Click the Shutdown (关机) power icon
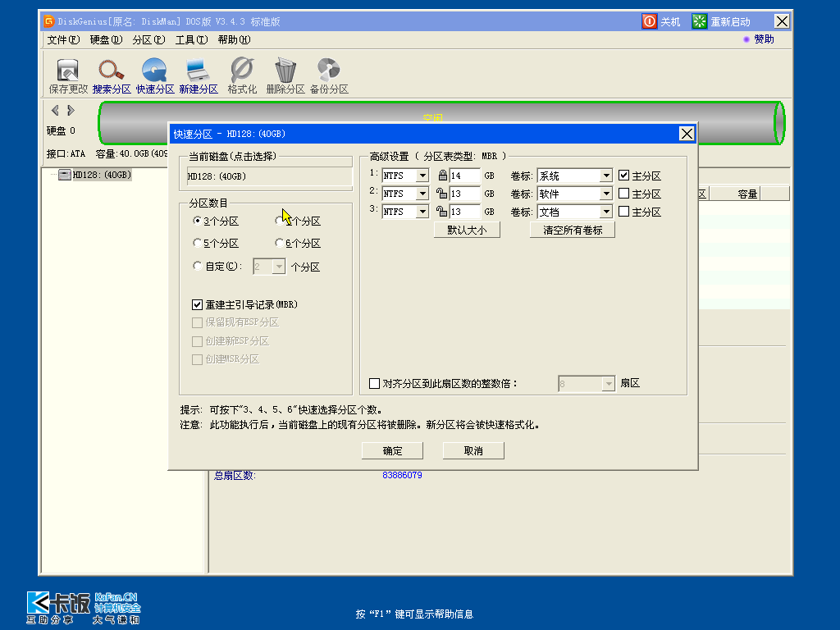The image size is (840, 630). point(650,21)
